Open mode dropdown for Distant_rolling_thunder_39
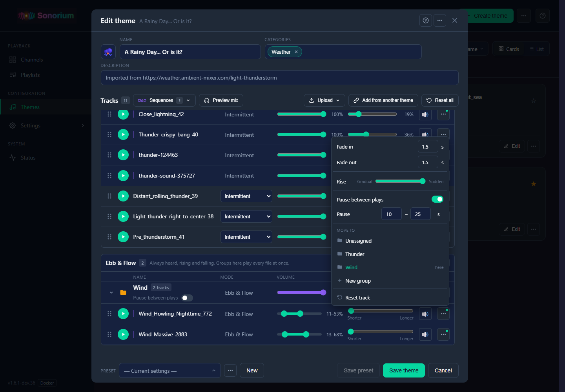This screenshot has width=565, height=392. pyautogui.click(x=246, y=196)
